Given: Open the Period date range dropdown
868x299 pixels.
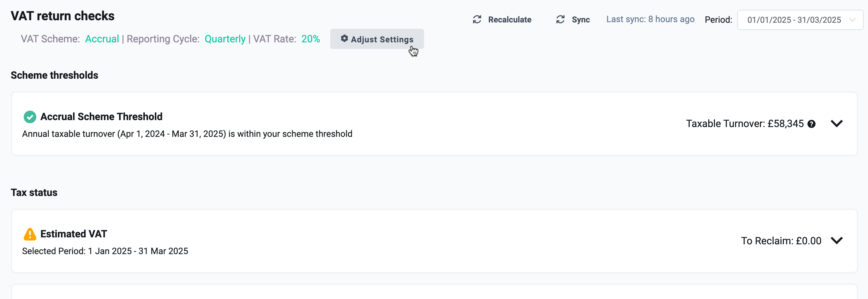Looking at the screenshot, I should coord(800,20).
